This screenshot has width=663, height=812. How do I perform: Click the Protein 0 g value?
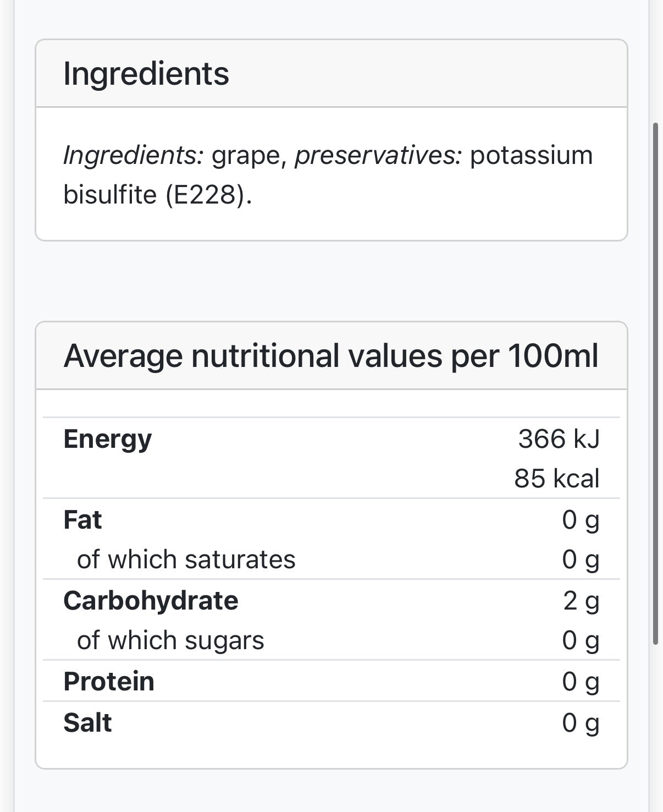(580, 682)
